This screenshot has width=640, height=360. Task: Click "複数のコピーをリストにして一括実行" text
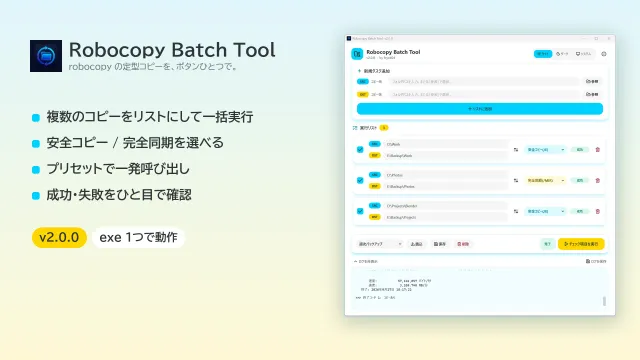(150, 117)
